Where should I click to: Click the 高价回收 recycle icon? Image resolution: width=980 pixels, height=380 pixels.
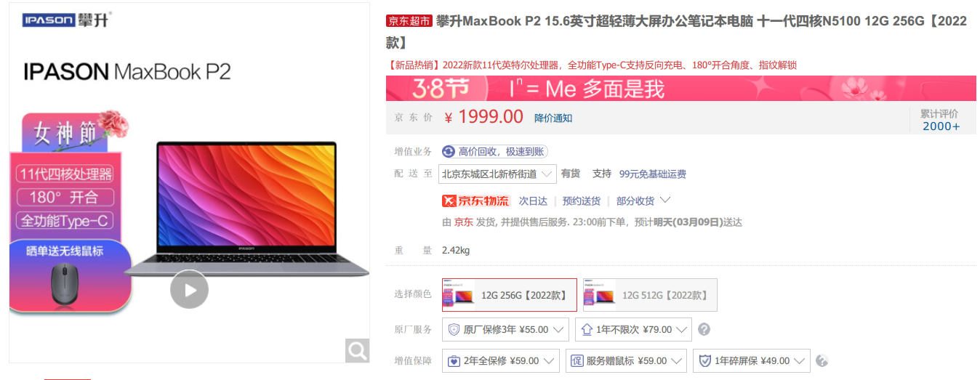tap(449, 151)
